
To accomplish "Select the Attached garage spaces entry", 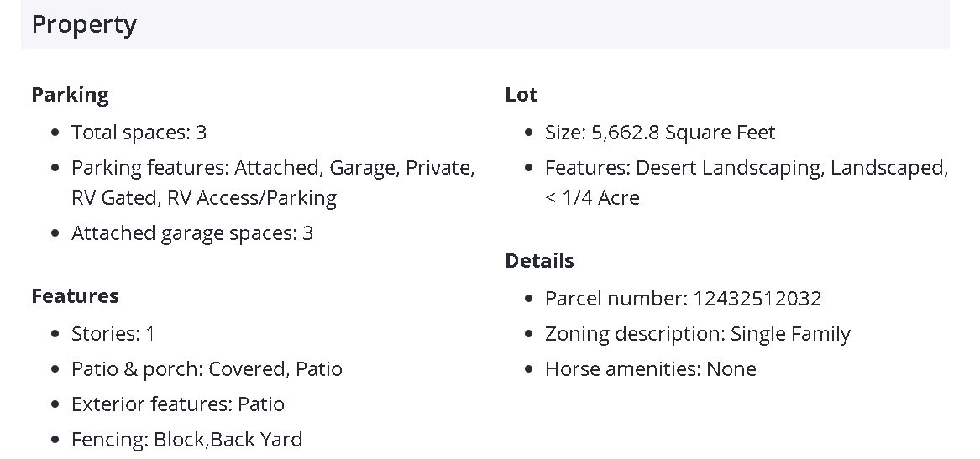I will click(x=191, y=233).
